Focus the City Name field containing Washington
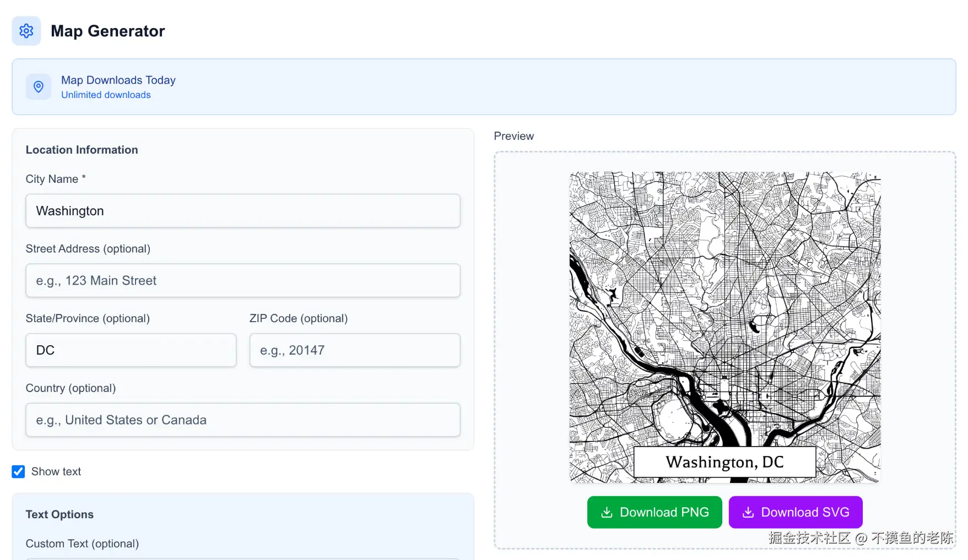This screenshot has height=560, width=968. 243,211
